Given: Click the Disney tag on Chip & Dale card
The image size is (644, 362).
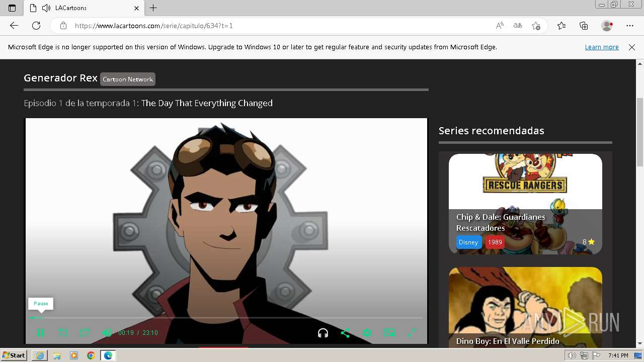Looking at the screenshot, I should click(x=468, y=242).
